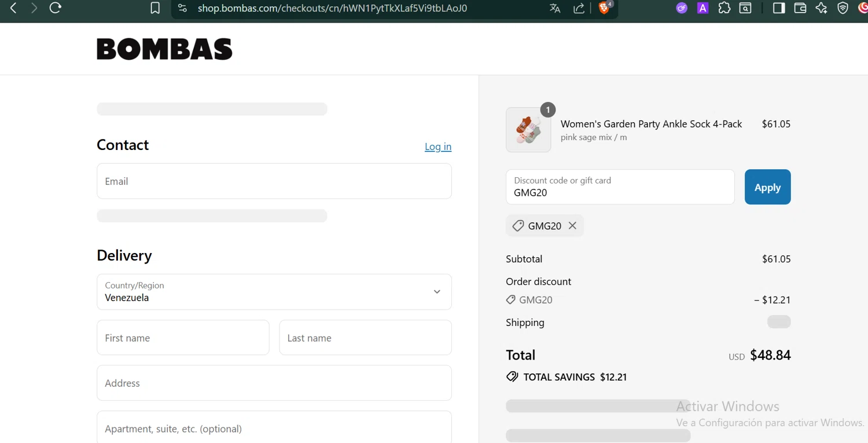This screenshot has height=443, width=868.
Task: Open the Country/Region dropdown
Action: pyautogui.click(x=274, y=292)
